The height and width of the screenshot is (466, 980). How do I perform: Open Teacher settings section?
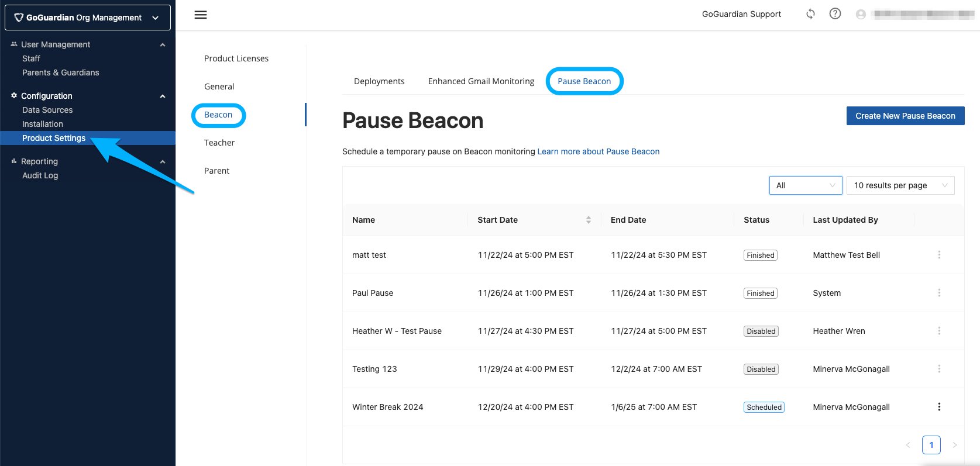219,143
